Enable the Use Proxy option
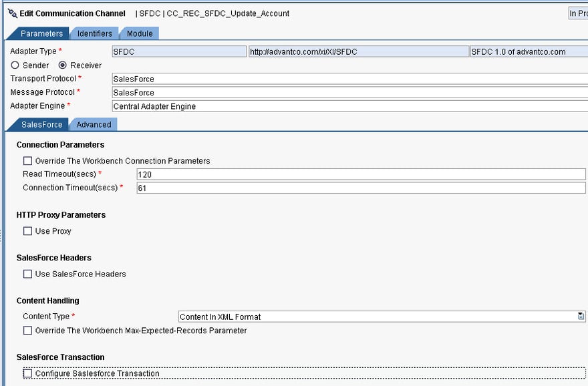 27,230
